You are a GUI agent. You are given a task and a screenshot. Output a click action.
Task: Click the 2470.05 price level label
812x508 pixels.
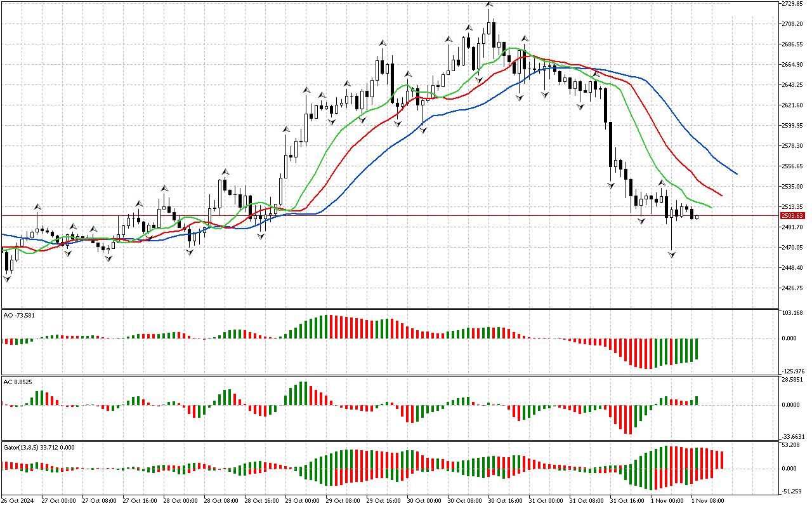[794, 248]
